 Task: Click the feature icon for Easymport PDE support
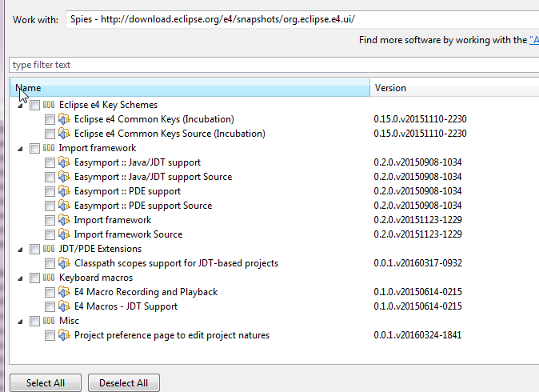[x=64, y=191]
